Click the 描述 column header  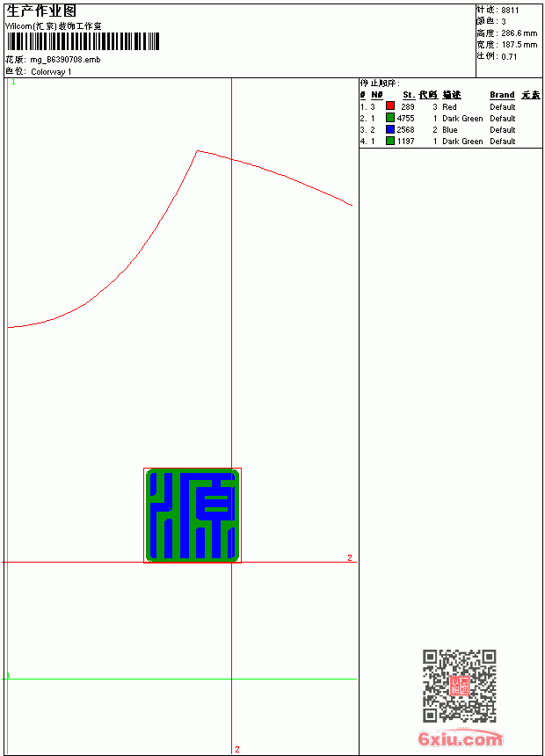coord(452,95)
